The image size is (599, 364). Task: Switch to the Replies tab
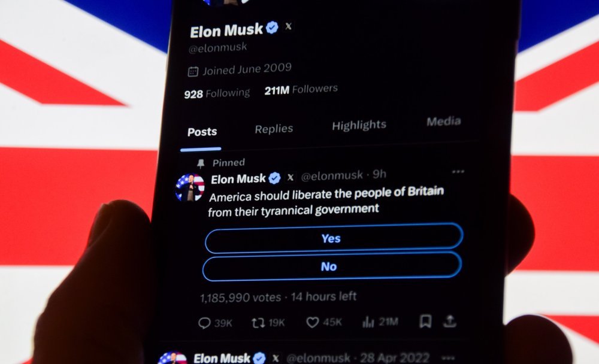274,129
